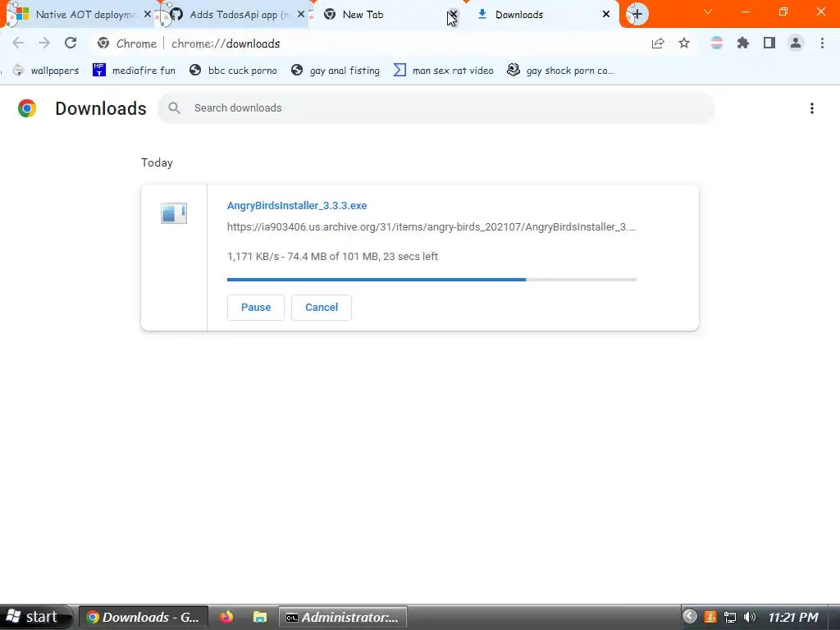The height and width of the screenshot is (630, 840).
Task: Open the wallpapers bookmark
Action: [46, 71]
